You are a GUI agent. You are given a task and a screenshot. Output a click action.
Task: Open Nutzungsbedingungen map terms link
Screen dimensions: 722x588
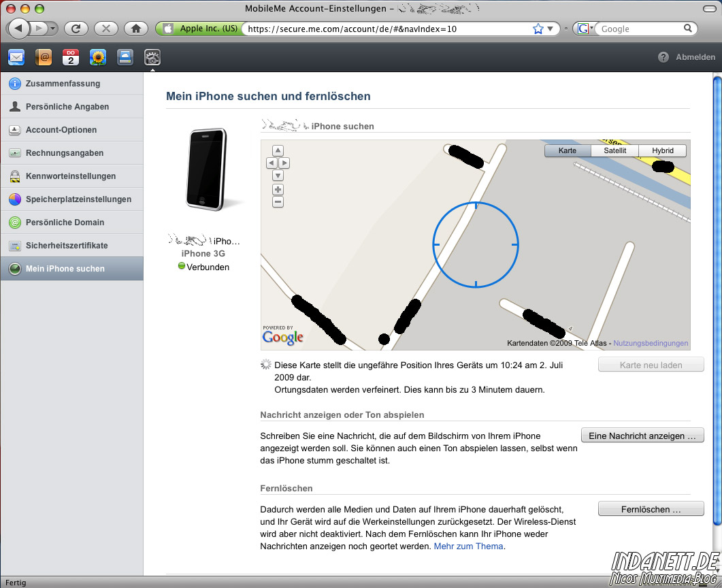651,343
